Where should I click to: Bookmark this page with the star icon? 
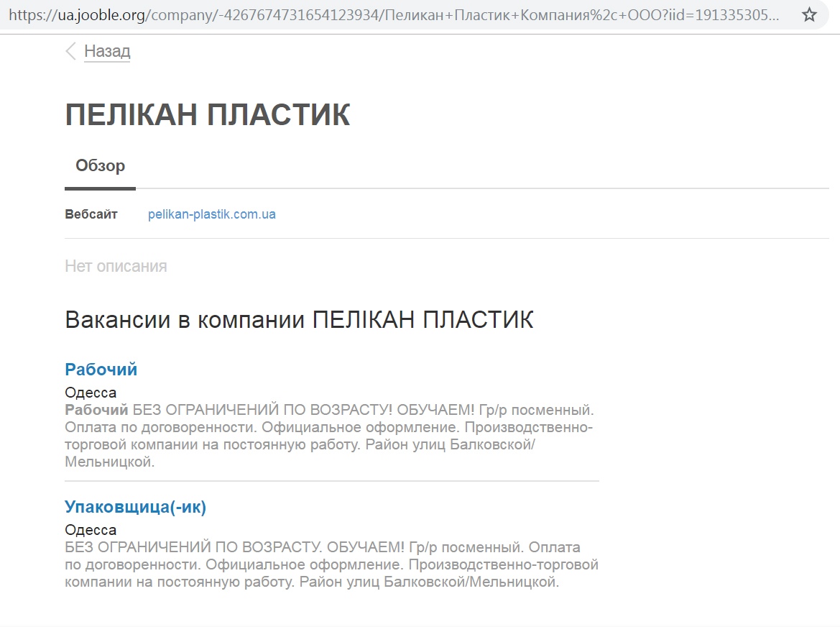tap(809, 14)
